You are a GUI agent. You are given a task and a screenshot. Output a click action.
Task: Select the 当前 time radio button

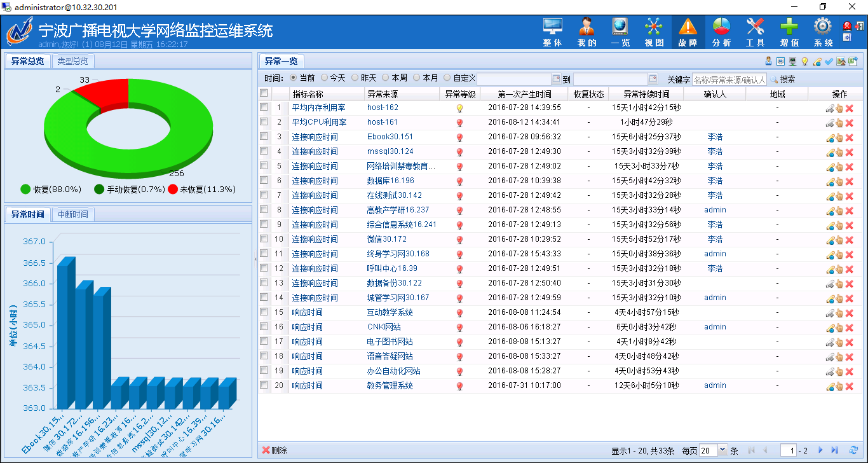[294, 78]
